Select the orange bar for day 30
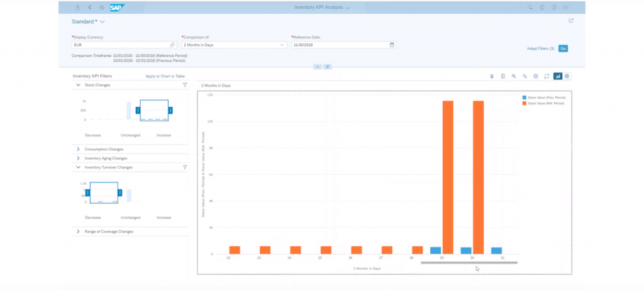 479,177
